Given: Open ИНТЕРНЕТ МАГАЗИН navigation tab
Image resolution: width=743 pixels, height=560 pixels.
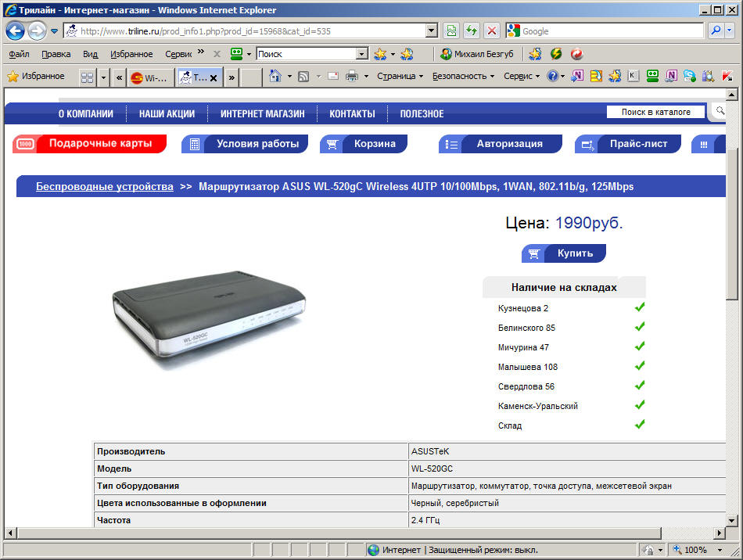Looking at the screenshot, I should (x=262, y=114).
